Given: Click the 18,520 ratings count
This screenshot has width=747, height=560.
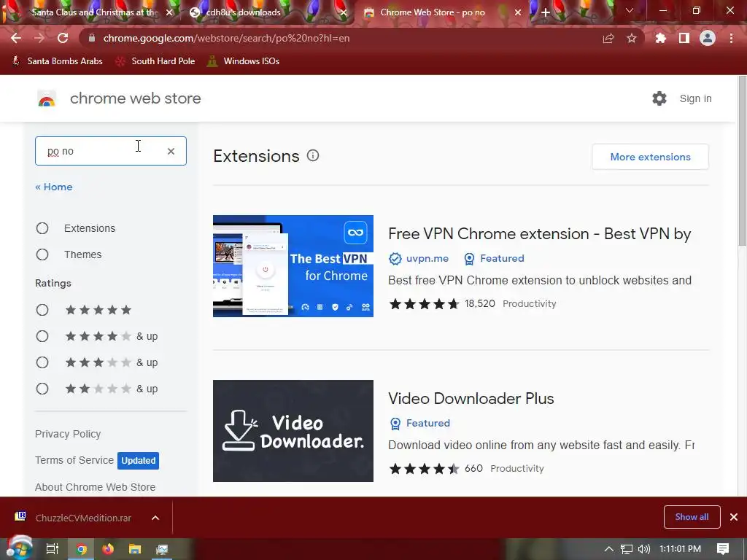Looking at the screenshot, I should [x=480, y=303].
